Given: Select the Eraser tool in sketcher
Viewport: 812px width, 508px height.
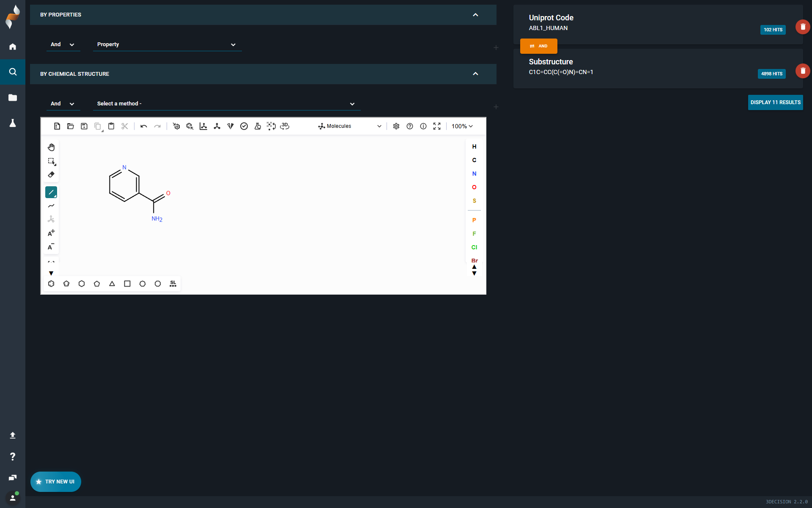Looking at the screenshot, I should point(51,174).
